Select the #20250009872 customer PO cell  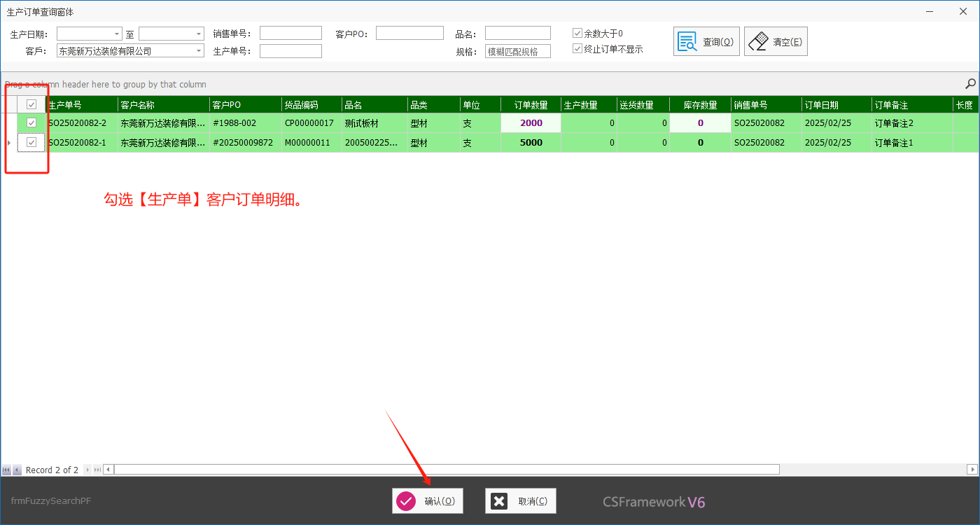[246, 143]
